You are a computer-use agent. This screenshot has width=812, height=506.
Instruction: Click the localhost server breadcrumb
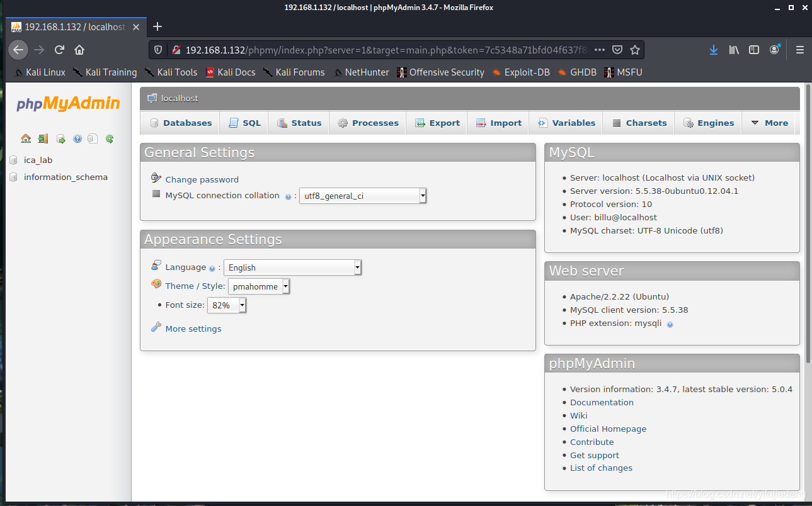(x=180, y=98)
